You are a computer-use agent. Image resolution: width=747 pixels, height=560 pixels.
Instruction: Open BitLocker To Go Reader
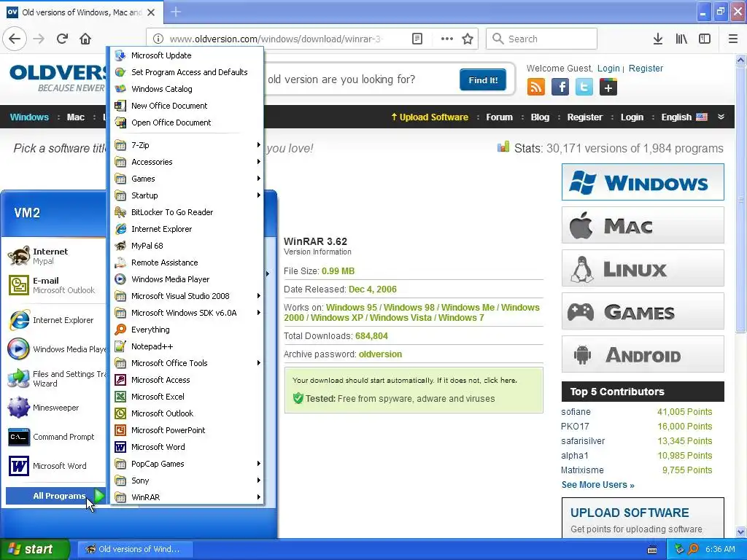coord(187,212)
